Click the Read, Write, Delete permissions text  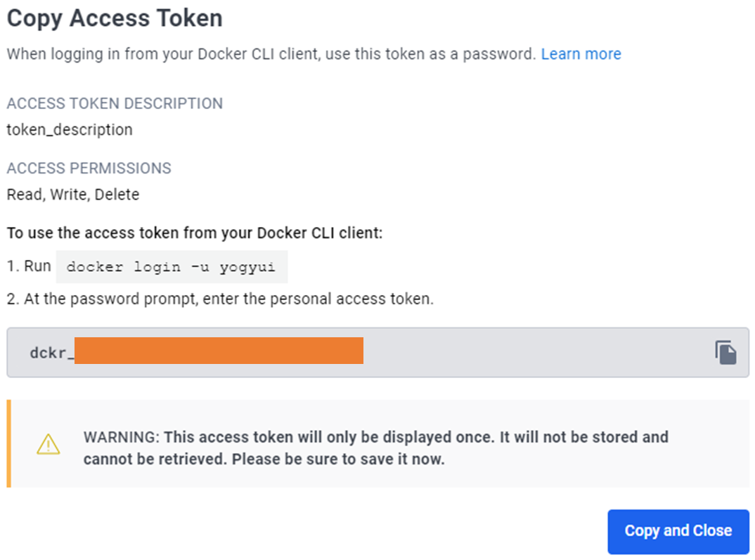pyautogui.click(x=73, y=195)
